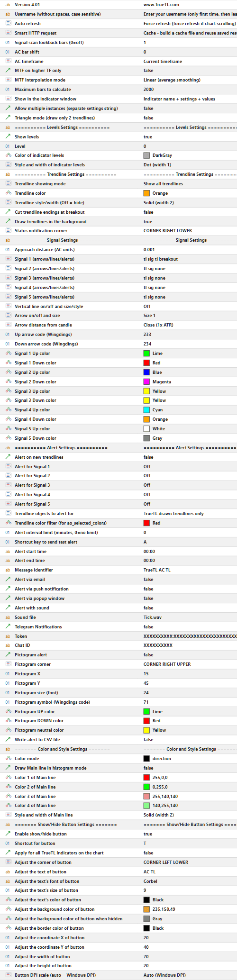The height and width of the screenshot is (980, 237).
Task: Pick the Orange swatch for Trendline color
Action: [146, 193]
